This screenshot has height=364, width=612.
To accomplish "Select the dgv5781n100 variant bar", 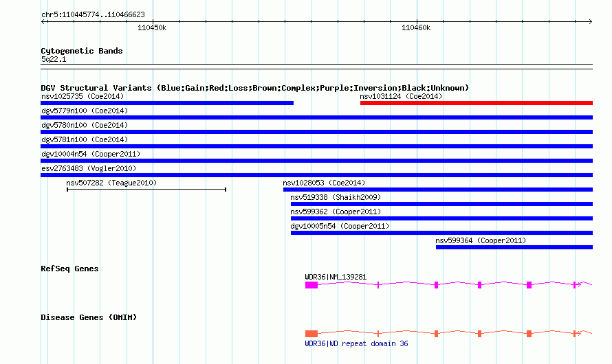I will click(x=316, y=146).
